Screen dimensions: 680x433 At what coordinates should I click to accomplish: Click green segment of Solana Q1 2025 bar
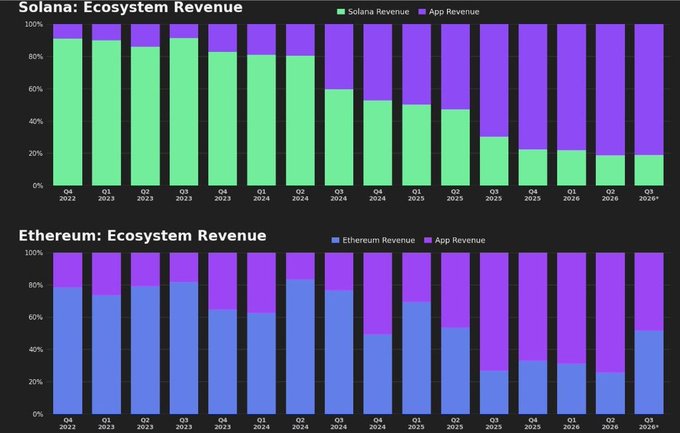point(417,145)
